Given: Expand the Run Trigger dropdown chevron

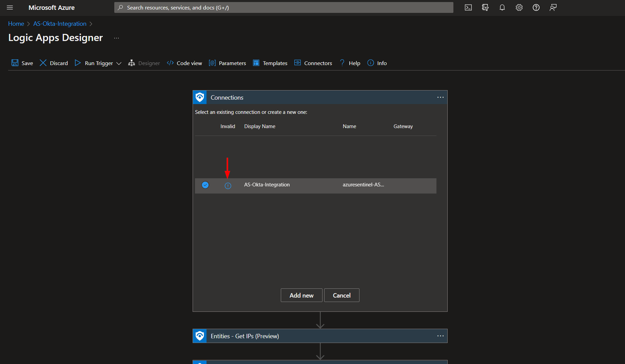Looking at the screenshot, I should tap(119, 63).
